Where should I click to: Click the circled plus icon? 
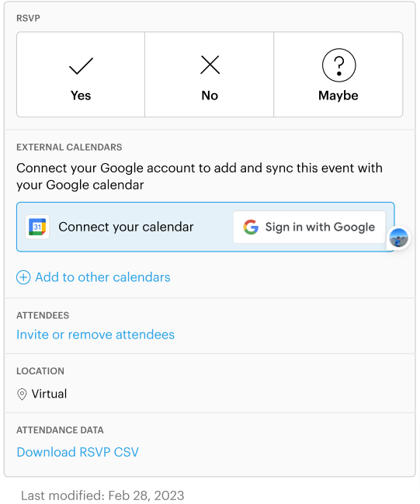click(x=23, y=277)
